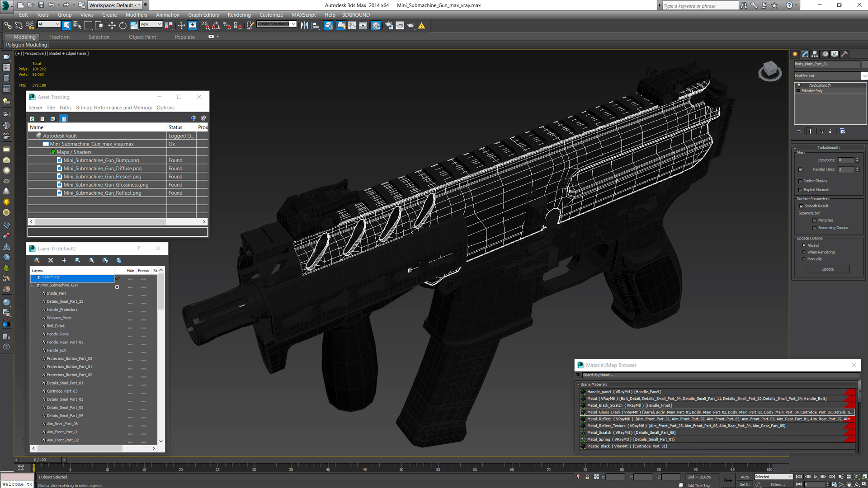Open the Material Editor icon
The image size is (868, 488).
click(376, 26)
